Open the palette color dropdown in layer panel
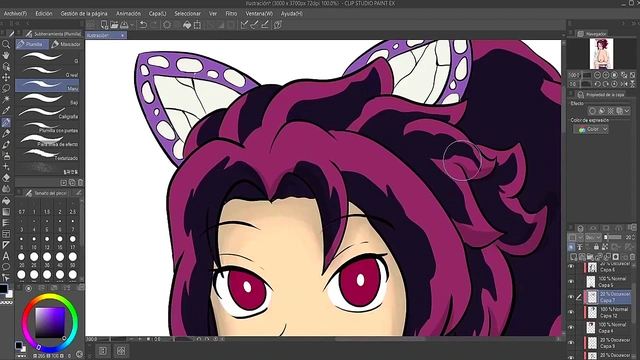 coord(576,237)
